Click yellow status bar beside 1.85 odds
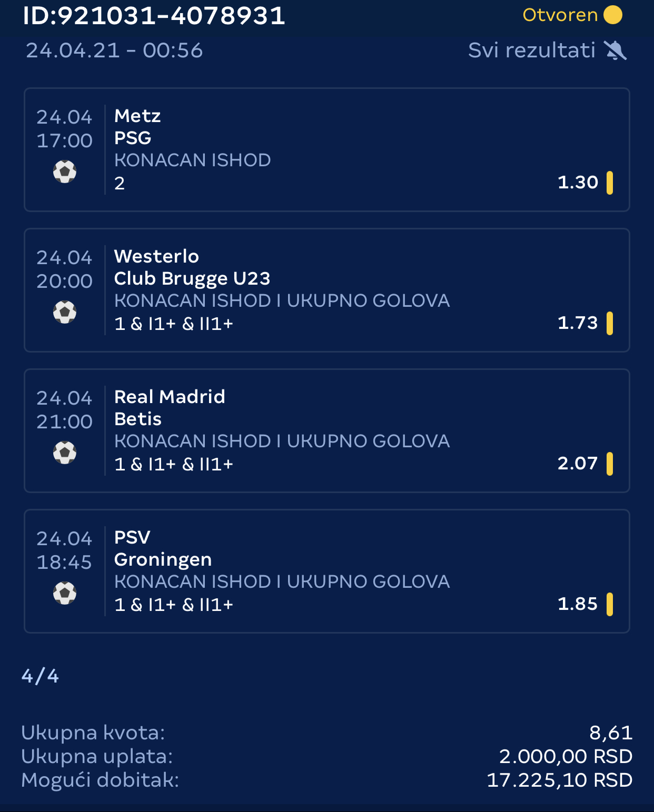The width and height of the screenshot is (654, 812). click(x=610, y=604)
